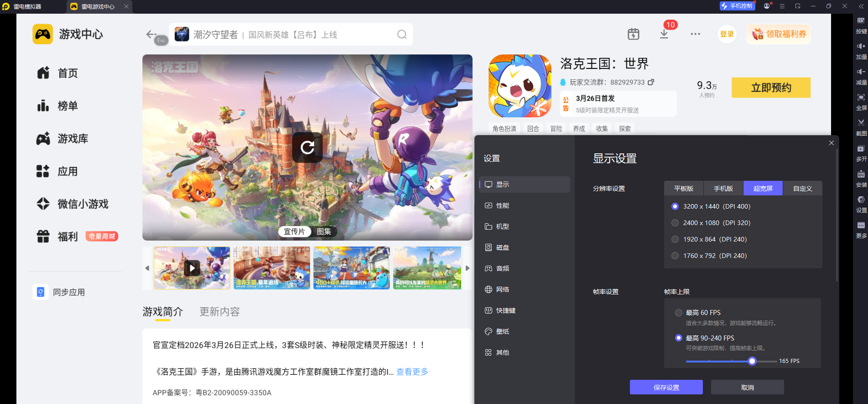Switch to the 手机版 resolution tab
This screenshot has width=868, height=404.
tap(723, 189)
